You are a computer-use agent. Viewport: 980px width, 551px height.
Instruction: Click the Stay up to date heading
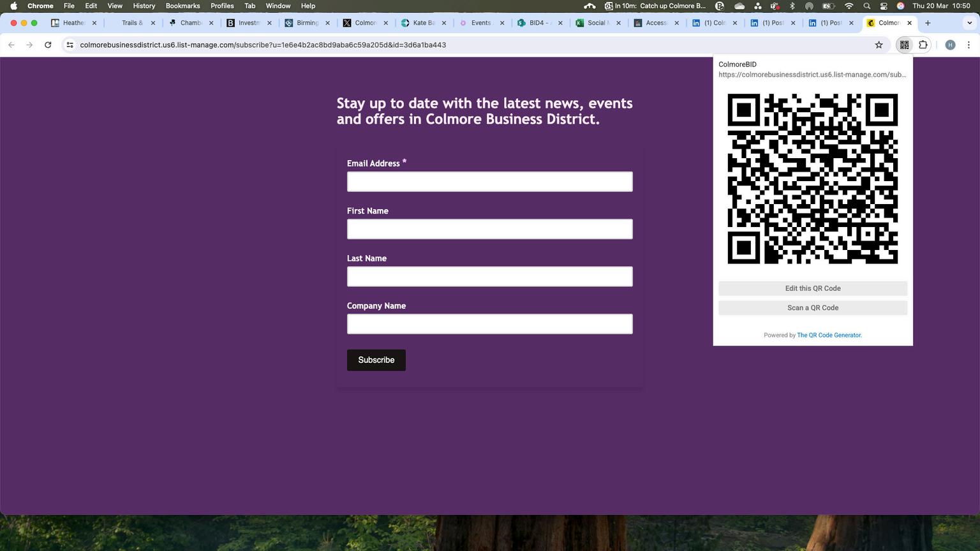[x=485, y=111]
